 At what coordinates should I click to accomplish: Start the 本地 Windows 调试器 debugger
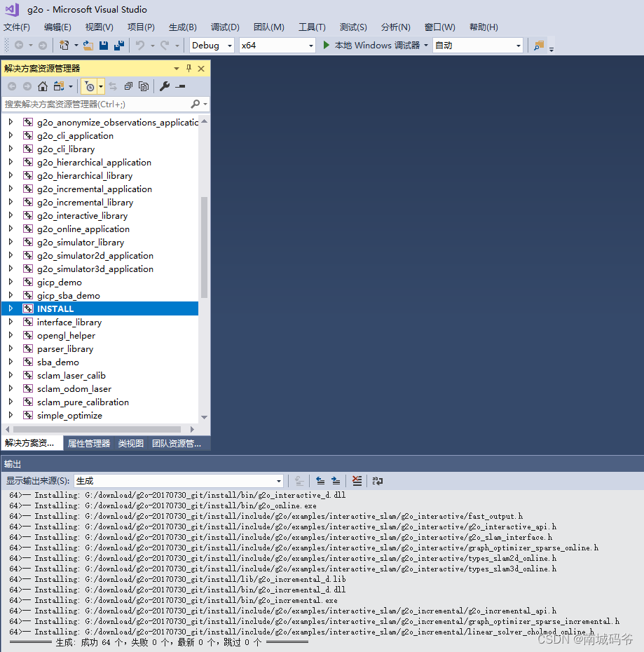coord(371,45)
